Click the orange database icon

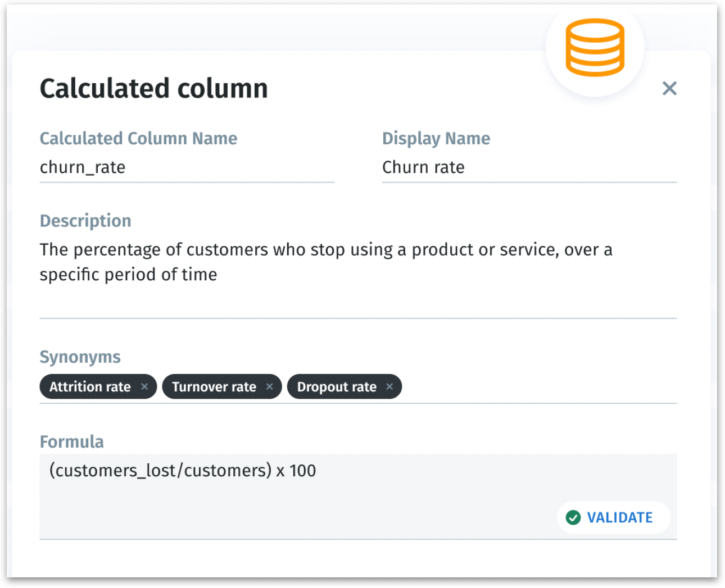(x=595, y=48)
